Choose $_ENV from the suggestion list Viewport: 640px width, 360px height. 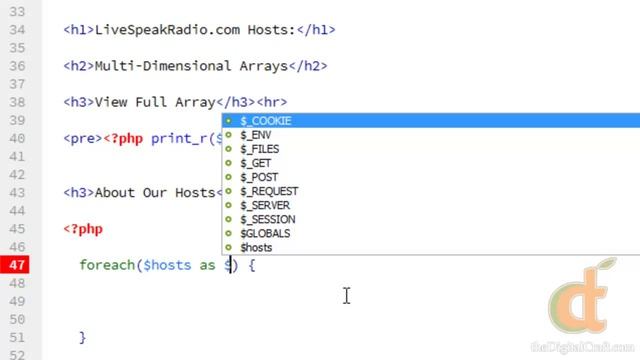pyautogui.click(x=431, y=135)
